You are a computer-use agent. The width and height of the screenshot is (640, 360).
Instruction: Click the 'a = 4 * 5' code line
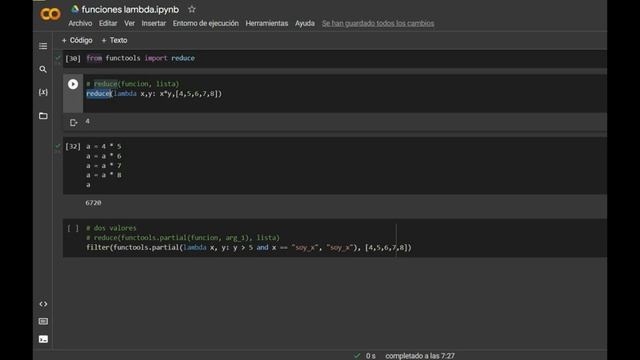tap(104, 147)
